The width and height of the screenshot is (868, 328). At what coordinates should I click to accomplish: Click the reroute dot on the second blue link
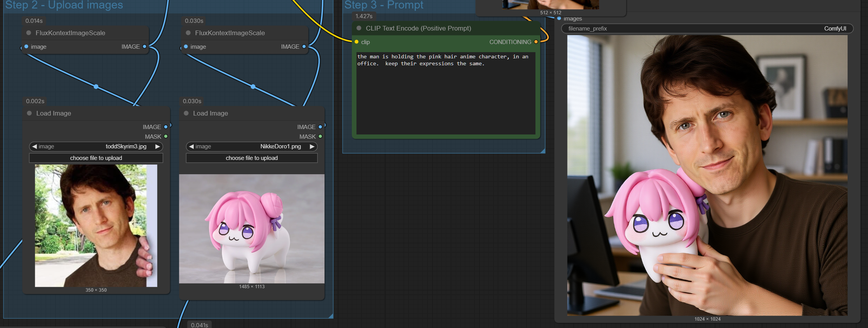[253, 87]
